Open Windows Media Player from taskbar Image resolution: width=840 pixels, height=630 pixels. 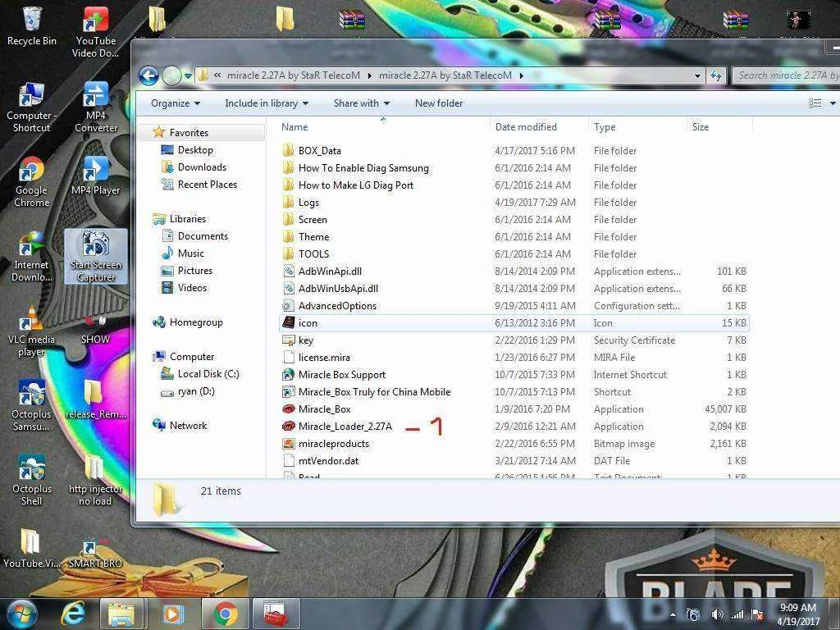coord(172,614)
